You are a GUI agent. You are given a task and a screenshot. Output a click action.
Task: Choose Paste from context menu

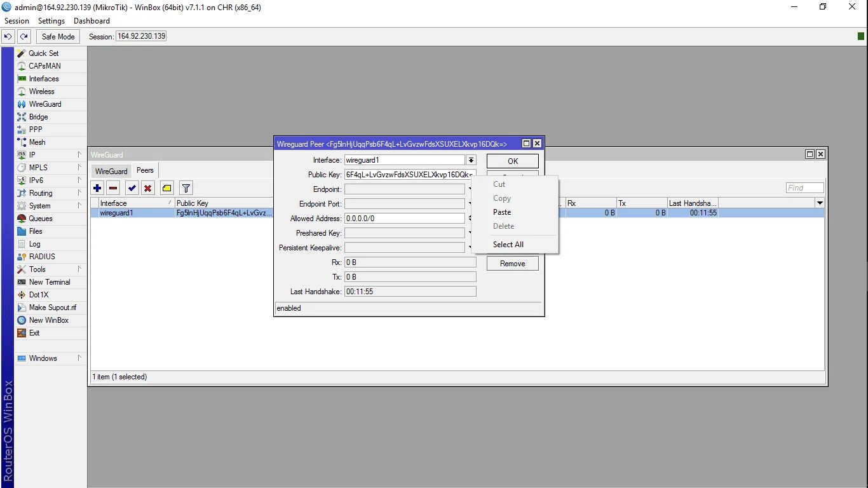click(x=502, y=212)
